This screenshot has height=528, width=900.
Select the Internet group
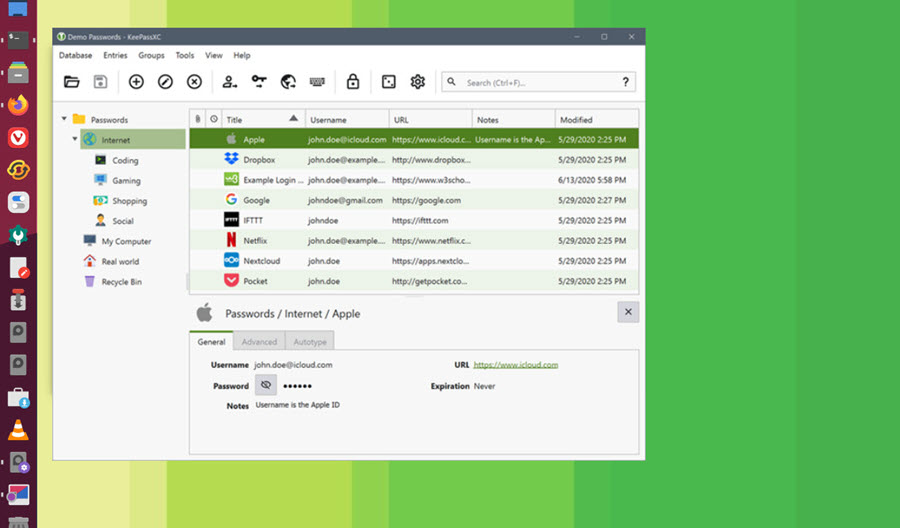pos(133,139)
